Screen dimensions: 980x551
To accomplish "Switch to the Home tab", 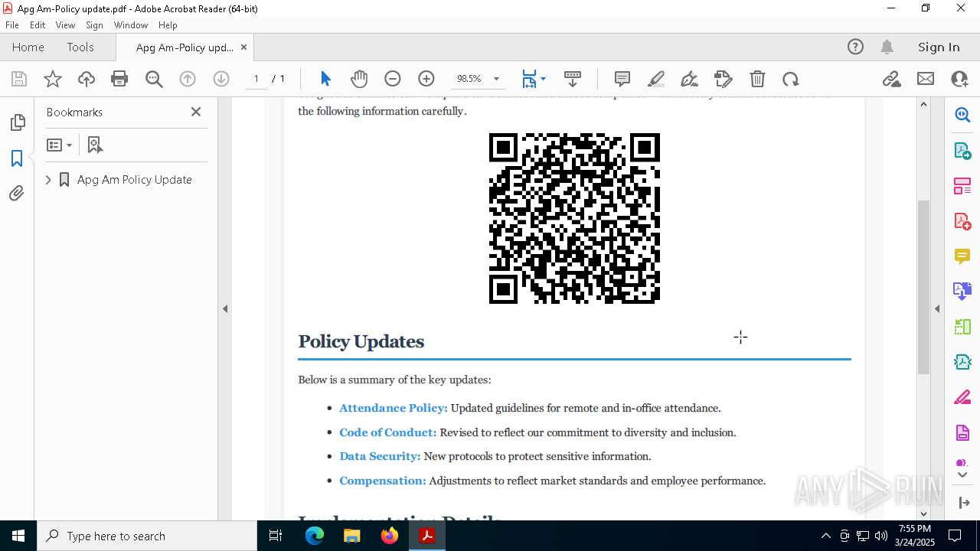I will [x=28, y=47].
